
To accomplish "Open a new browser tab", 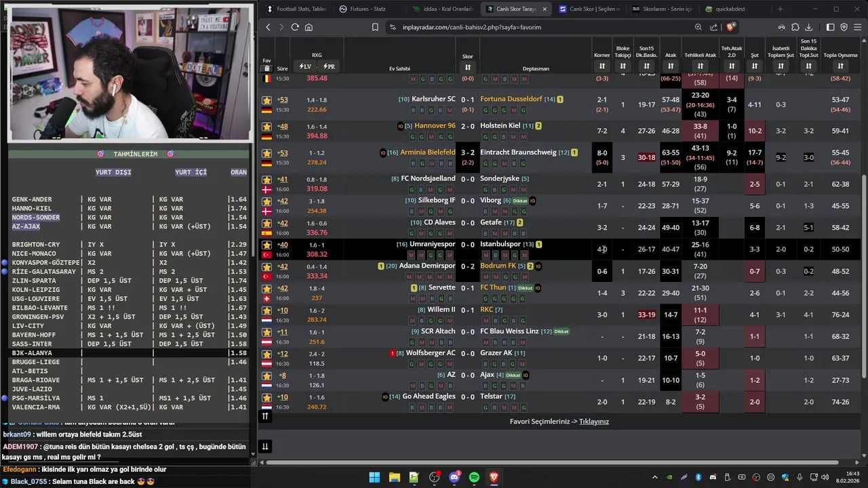I will (780, 9).
